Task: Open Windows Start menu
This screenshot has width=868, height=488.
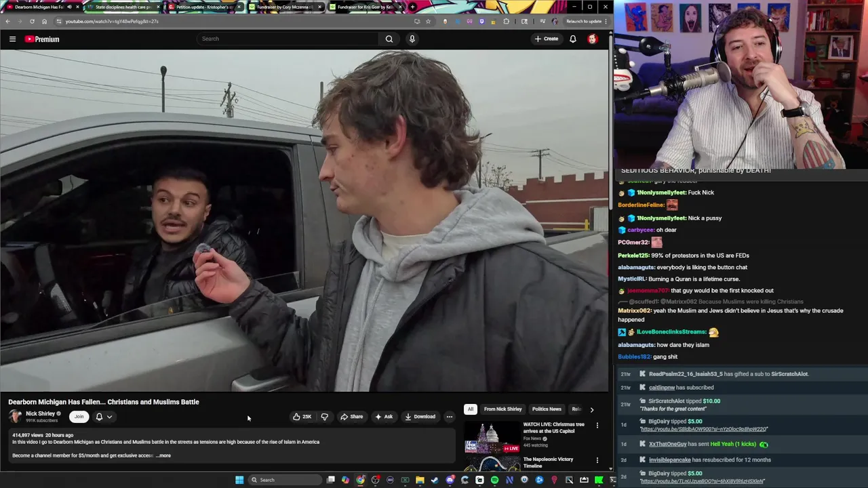Action: pos(239,480)
